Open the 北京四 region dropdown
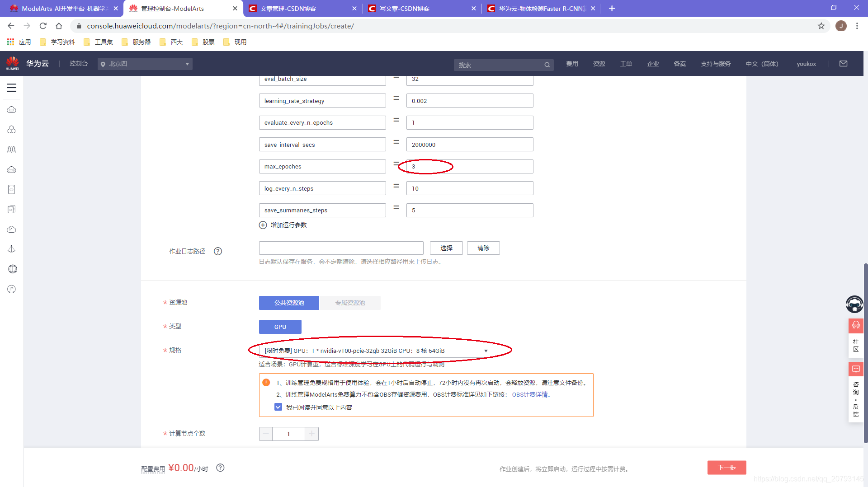 [145, 64]
